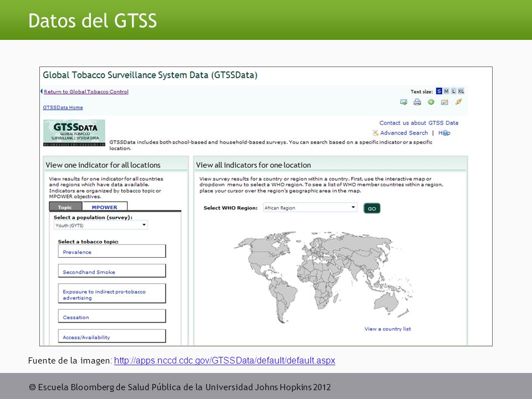Switch to the Topic tab
The width and height of the screenshot is (532, 399).
point(65,207)
